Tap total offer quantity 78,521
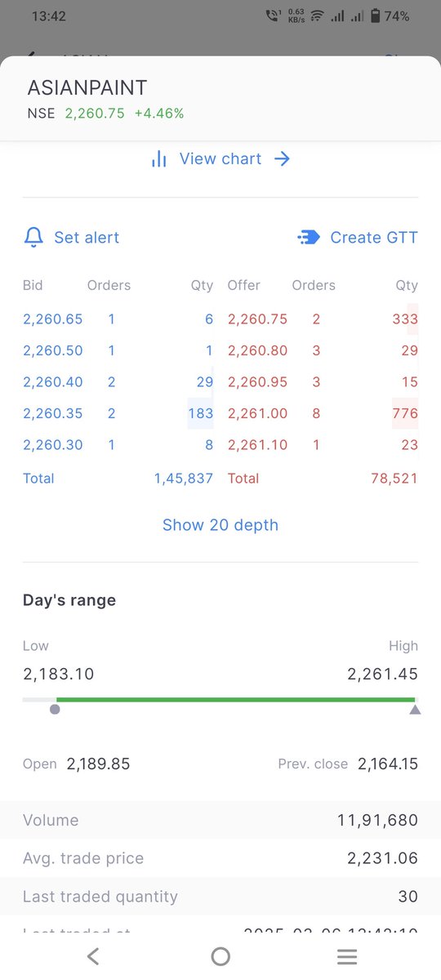This screenshot has height=980, width=441. (x=394, y=478)
